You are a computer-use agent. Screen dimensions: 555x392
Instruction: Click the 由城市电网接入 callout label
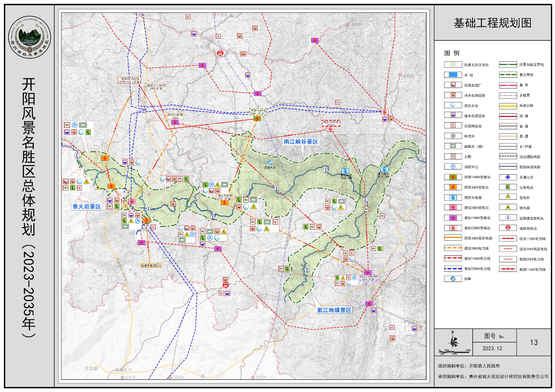151,266
